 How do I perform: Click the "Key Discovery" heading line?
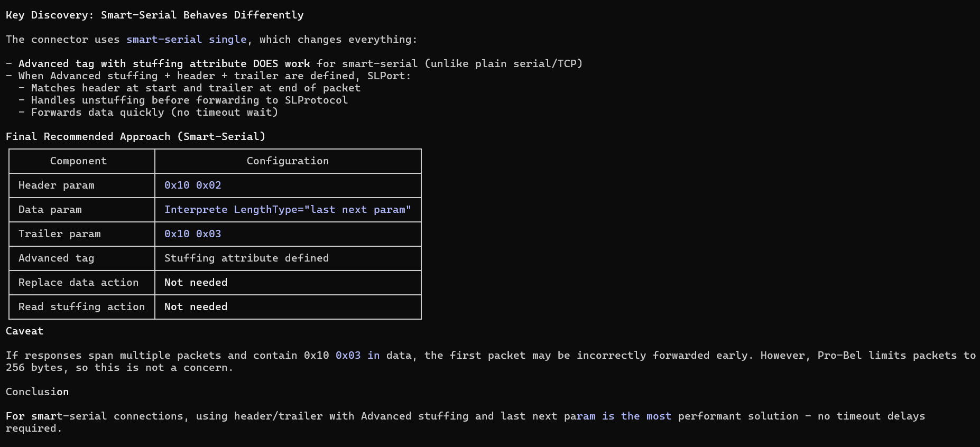click(x=154, y=15)
